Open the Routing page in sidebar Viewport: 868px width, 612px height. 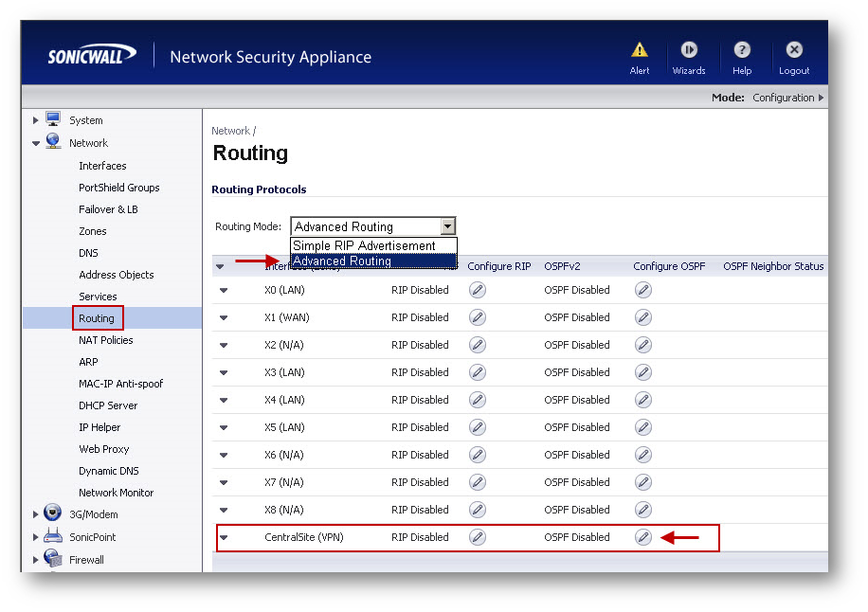[97, 318]
